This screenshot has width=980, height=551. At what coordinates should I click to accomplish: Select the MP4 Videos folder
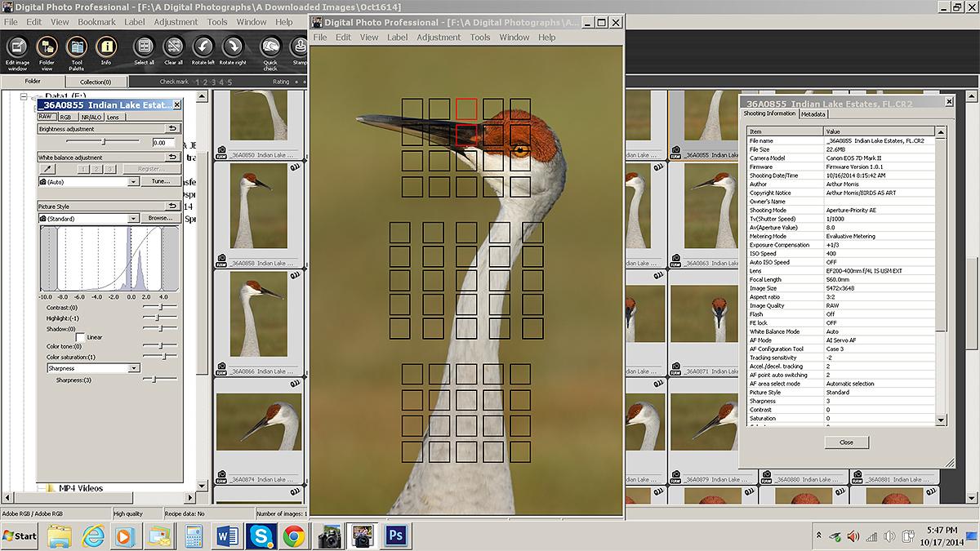80,488
